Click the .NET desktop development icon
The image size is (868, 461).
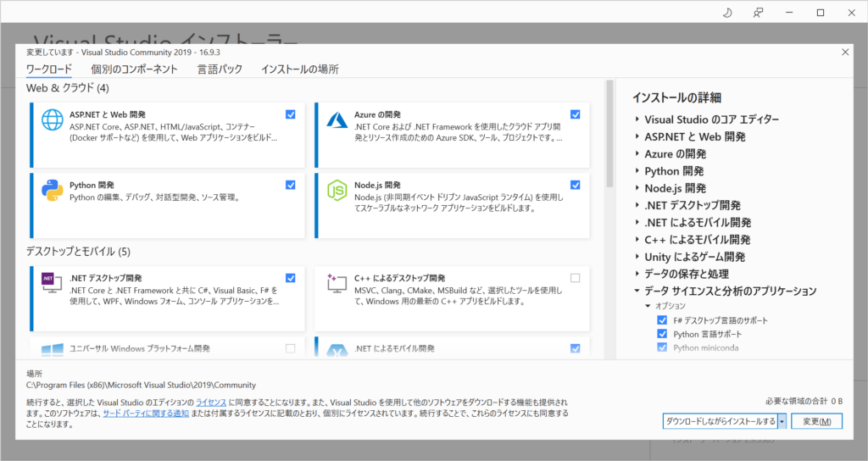click(52, 282)
